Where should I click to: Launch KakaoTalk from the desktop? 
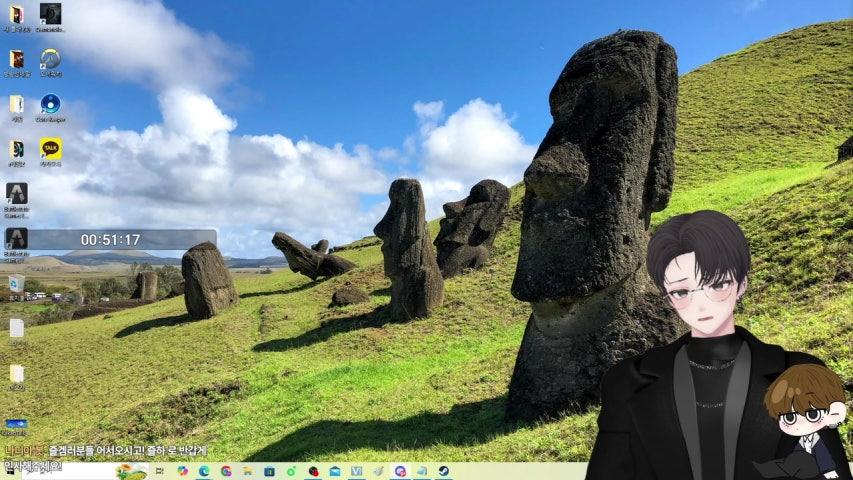pyautogui.click(x=50, y=148)
